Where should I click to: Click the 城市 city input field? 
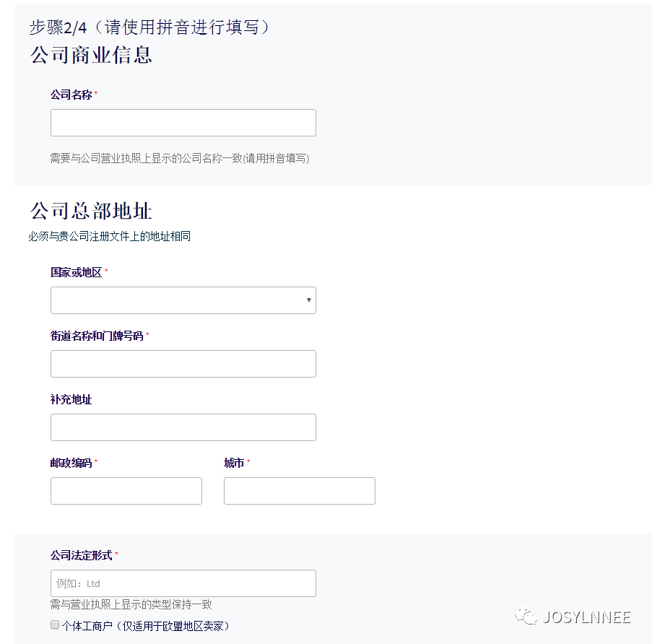tap(299, 491)
